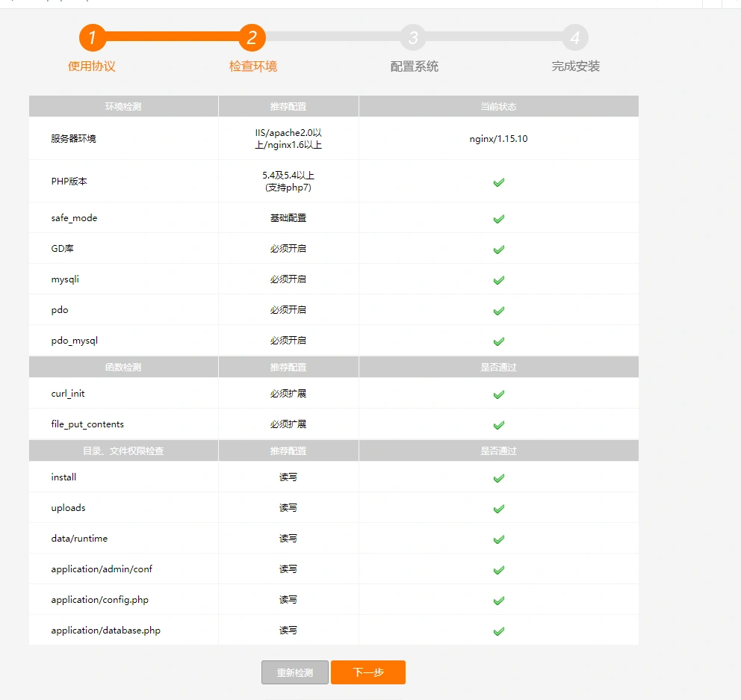Image resolution: width=741 pixels, height=700 pixels.
Task: Select the 完成安装 step label
Action: [x=576, y=66]
